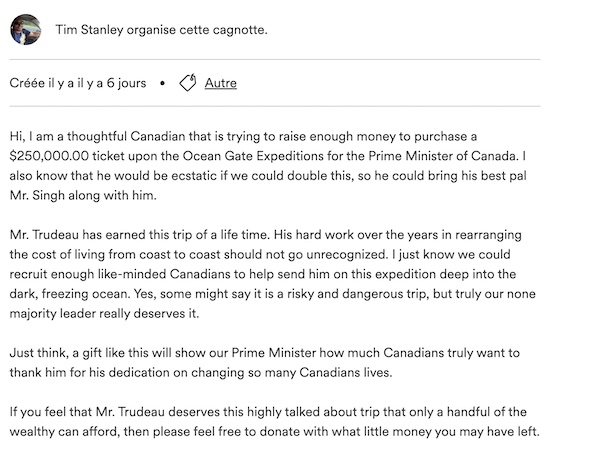Image resolution: width=600 pixels, height=474 pixels.
Task: Click the "Prime Minister of Canada" phrase
Action: pyautogui.click(x=442, y=156)
